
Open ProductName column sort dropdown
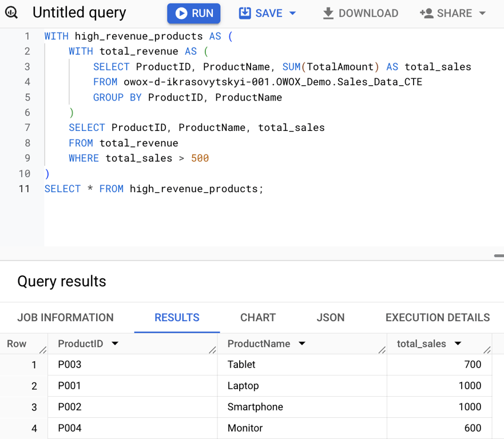302,344
